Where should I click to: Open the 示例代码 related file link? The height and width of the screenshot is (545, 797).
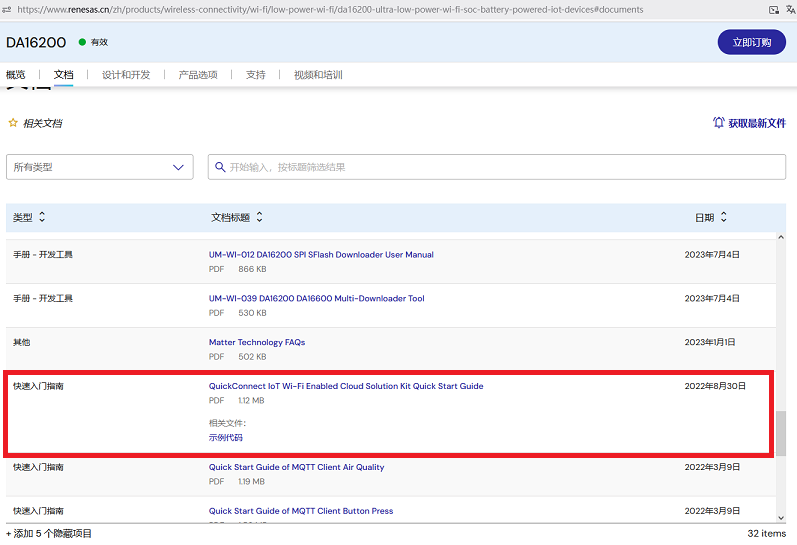(x=226, y=437)
